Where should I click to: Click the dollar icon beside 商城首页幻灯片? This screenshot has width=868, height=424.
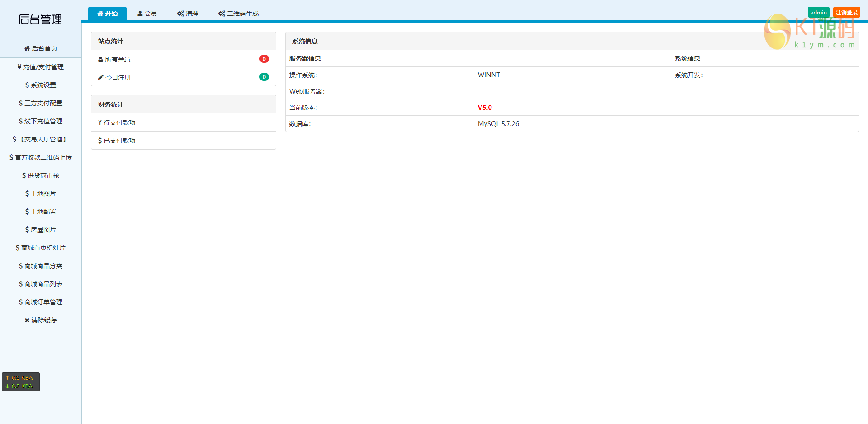pyautogui.click(x=18, y=248)
